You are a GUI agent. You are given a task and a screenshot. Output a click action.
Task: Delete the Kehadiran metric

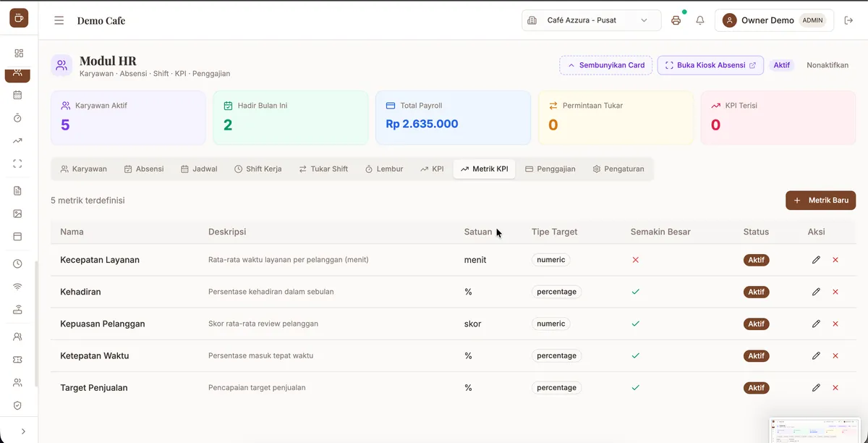(835, 292)
